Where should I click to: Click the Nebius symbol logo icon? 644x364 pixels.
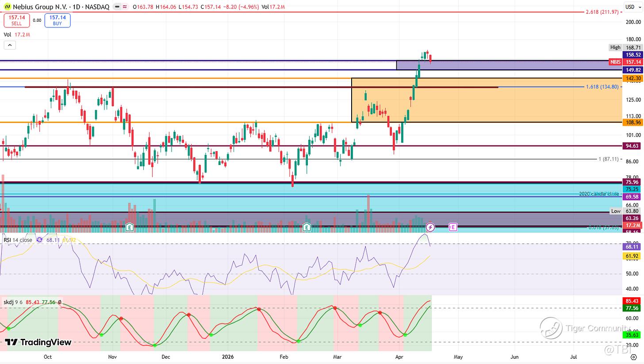tap(8, 7)
